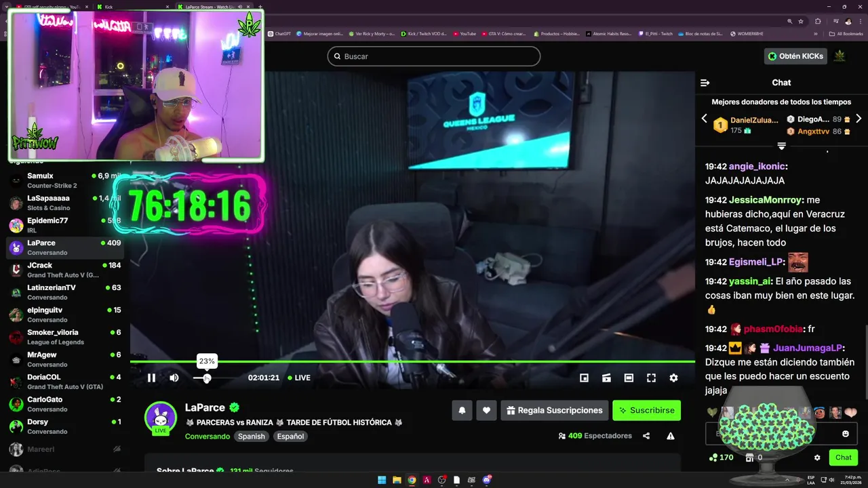Open channel points balance showing 170
The height and width of the screenshot is (488, 868).
click(721, 457)
